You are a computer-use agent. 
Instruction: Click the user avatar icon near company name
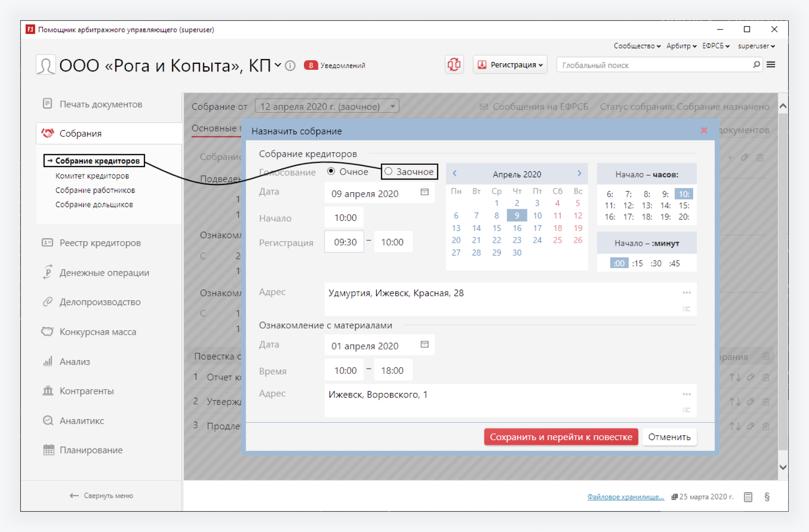[x=46, y=65]
